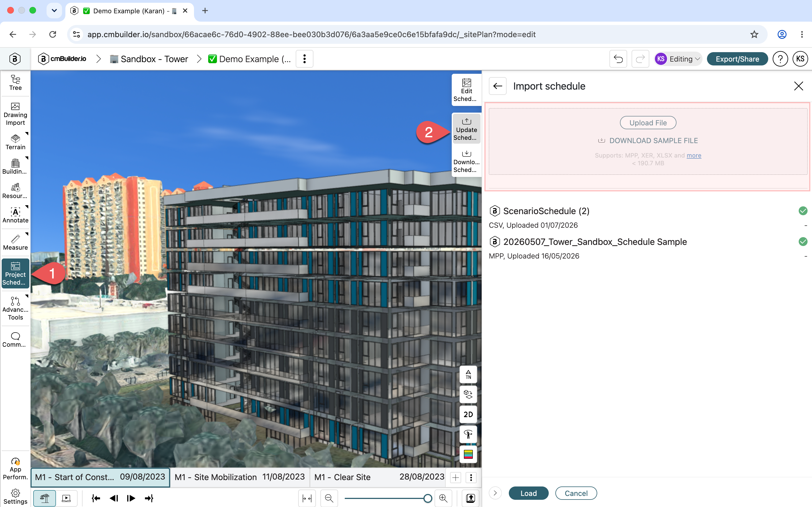The width and height of the screenshot is (812, 507).
Task: Click DOWNLOAD SAMPLE FILE
Action: click(648, 141)
